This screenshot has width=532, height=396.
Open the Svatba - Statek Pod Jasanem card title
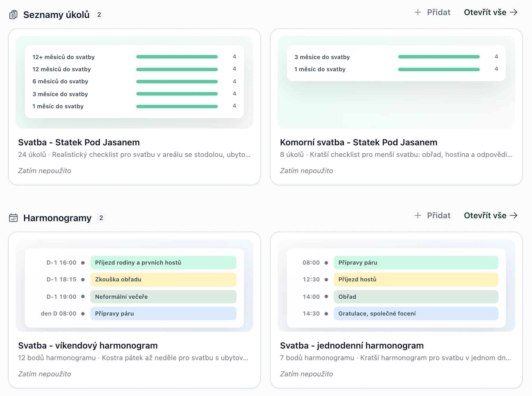coord(79,142)
